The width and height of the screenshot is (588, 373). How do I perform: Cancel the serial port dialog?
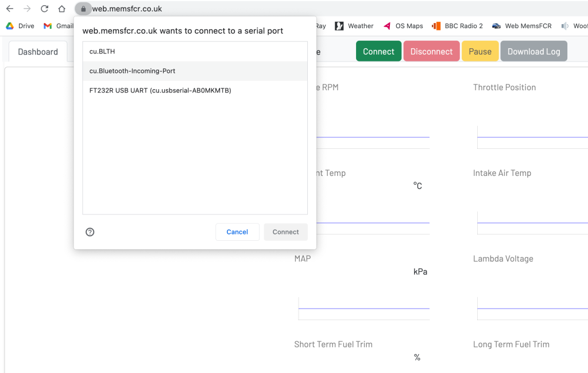click(237, 232)
